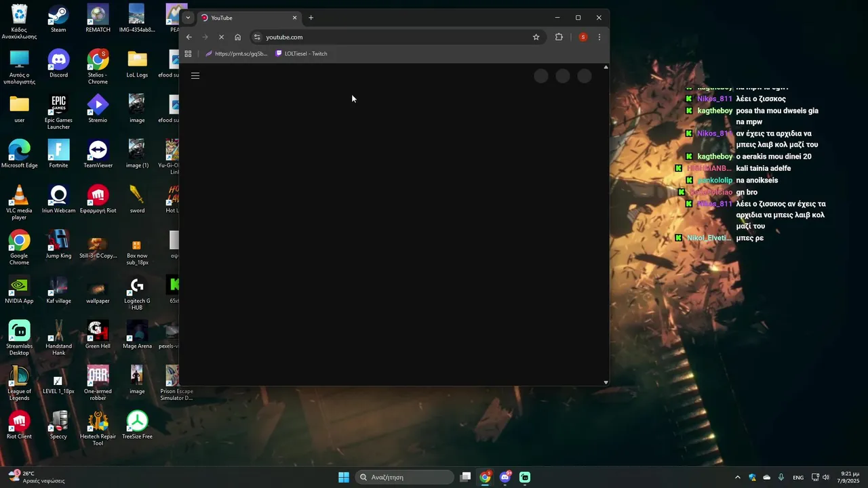Open the Mage Arena desktop shortcut
The width and height of the screenshot is (868, 488).
[x=137, y=336]
